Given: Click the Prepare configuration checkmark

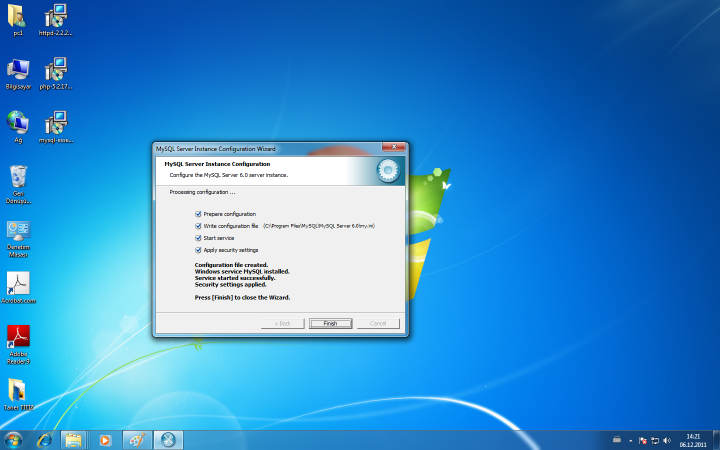Looking at the screenshot, I should click(x=198, y=214).
